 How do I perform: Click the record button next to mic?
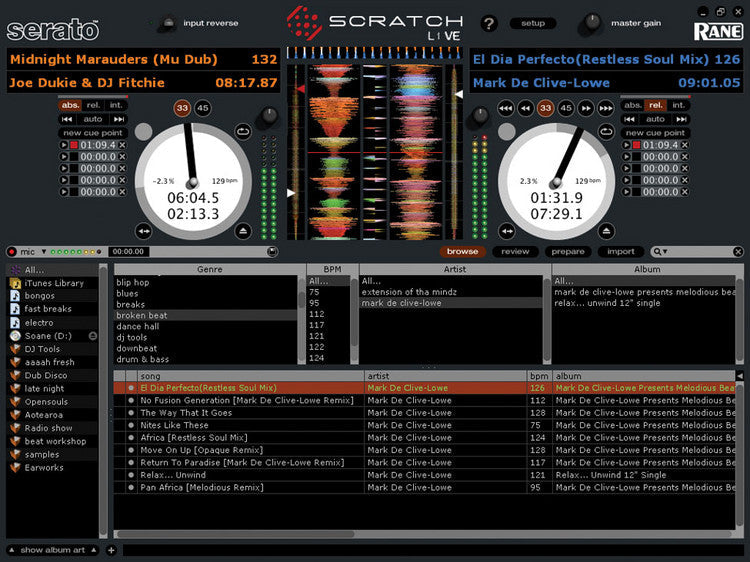point(11,252)
